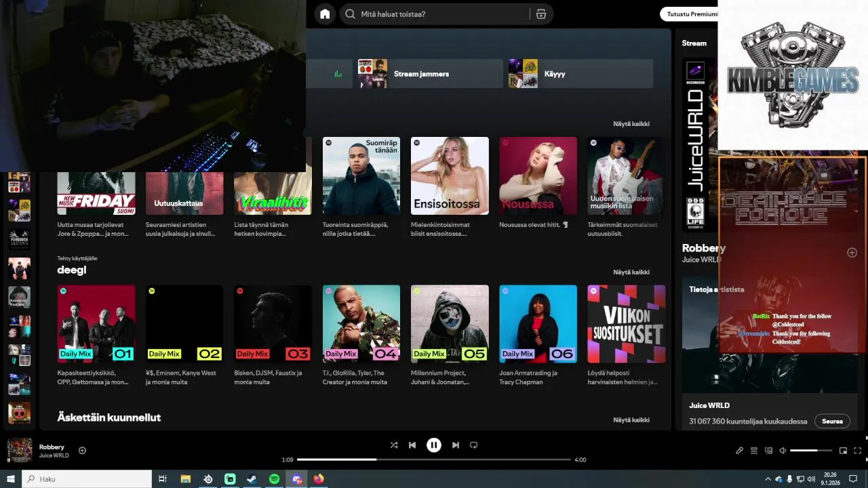Screen dimensions: 868x488
Task: Add Robbery to Liked Songs in bottom bar
Action: (x=82, y=450)
